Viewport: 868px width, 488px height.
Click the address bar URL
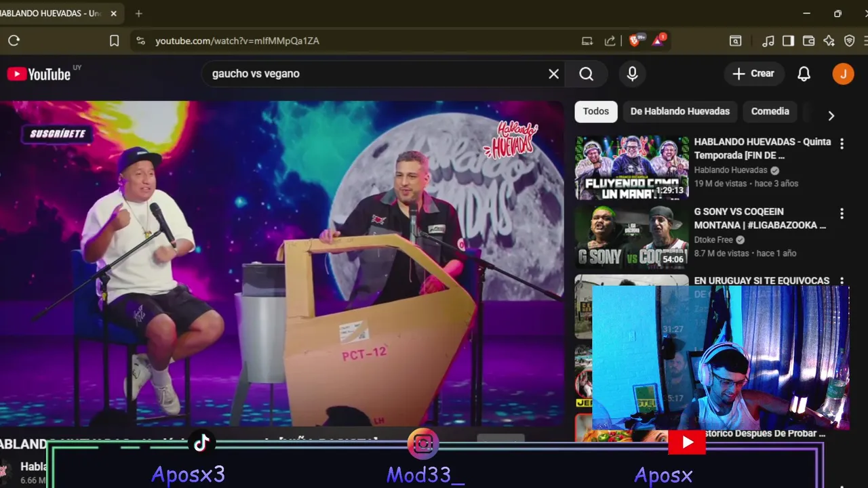point(237,41)
